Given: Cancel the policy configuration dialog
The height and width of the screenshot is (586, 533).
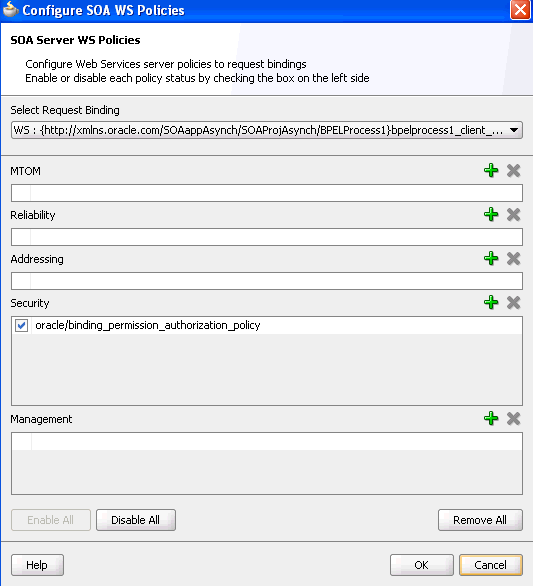Looking at the screenshot, I should click(x=491, y=565).
